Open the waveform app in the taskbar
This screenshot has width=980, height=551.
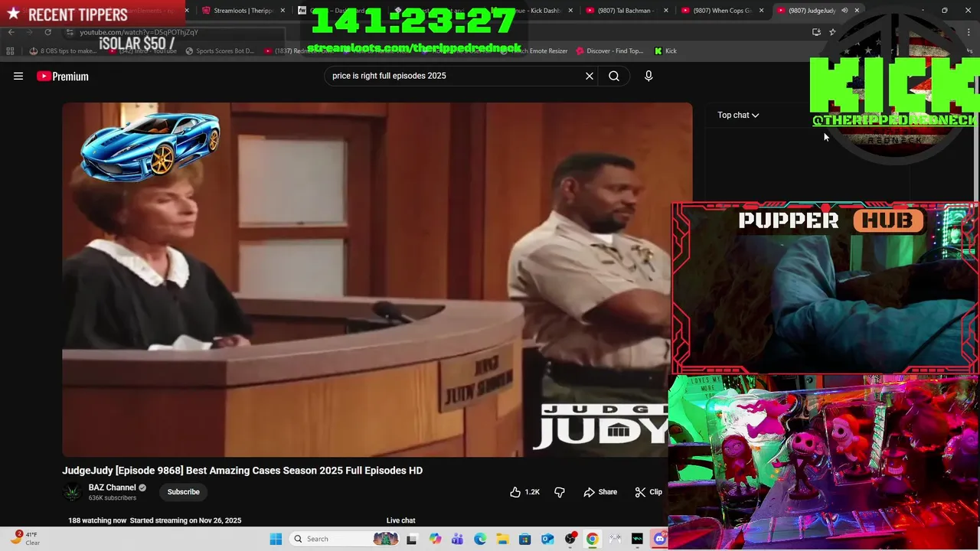click(637, 539)
